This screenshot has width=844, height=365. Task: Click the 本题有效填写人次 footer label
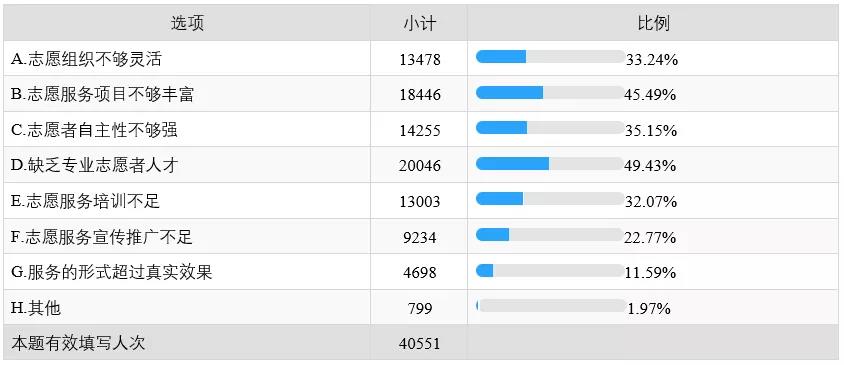78,343
